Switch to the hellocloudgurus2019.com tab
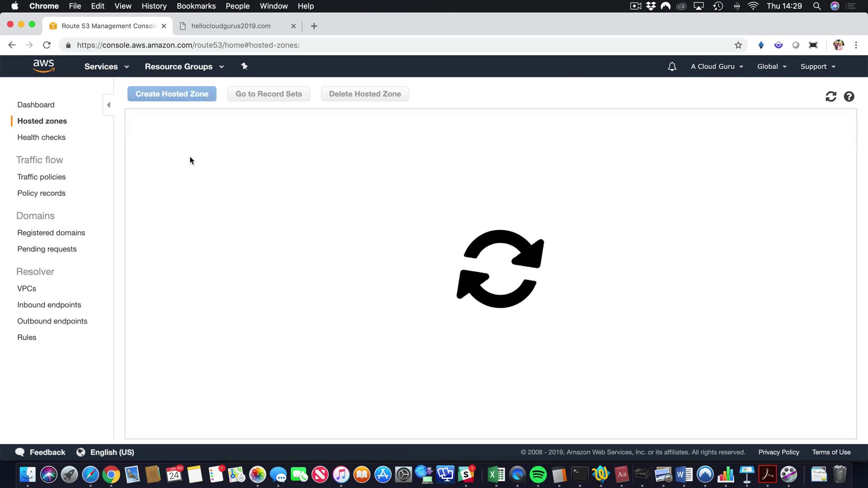 (x=231, y=26)
